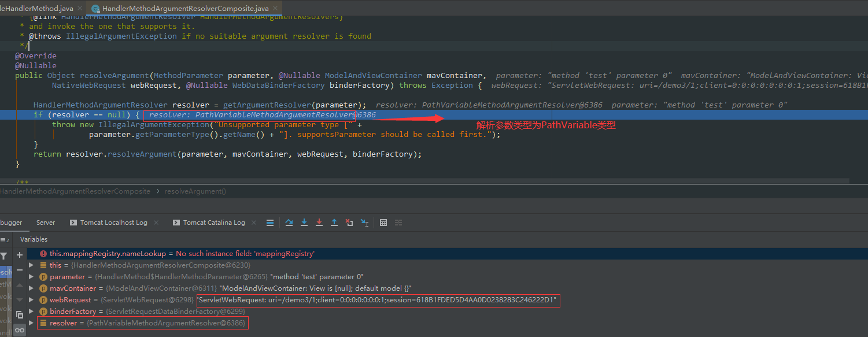Switch to the Server tab

click(46, 223)
